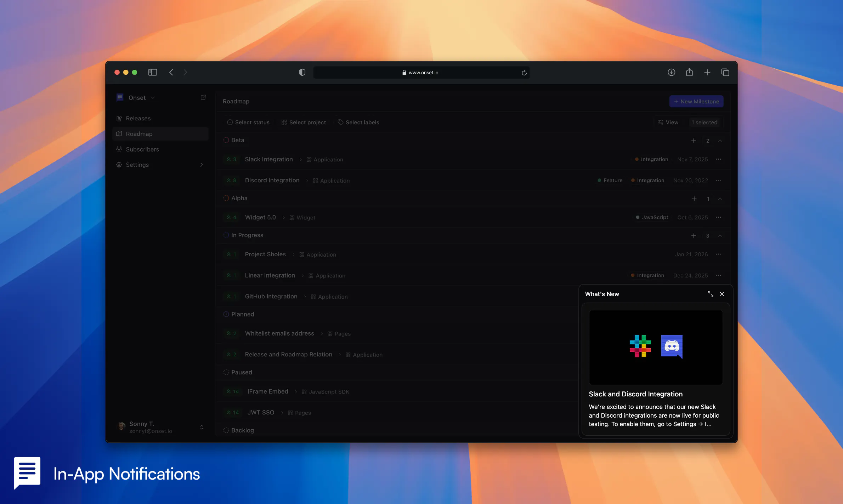843x504 pixels.
Task: Click the Jan 21, 2026 date
Action: click(691, 254)
